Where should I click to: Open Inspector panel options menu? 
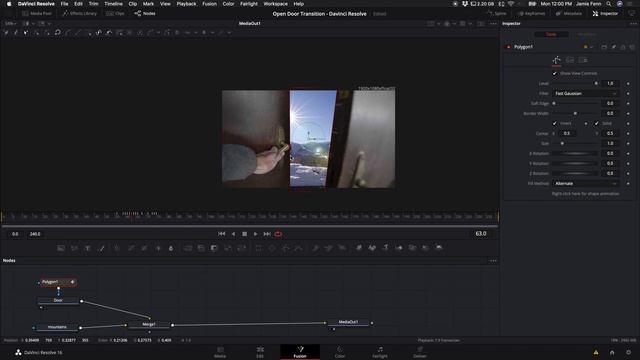(x=633, y=24)
